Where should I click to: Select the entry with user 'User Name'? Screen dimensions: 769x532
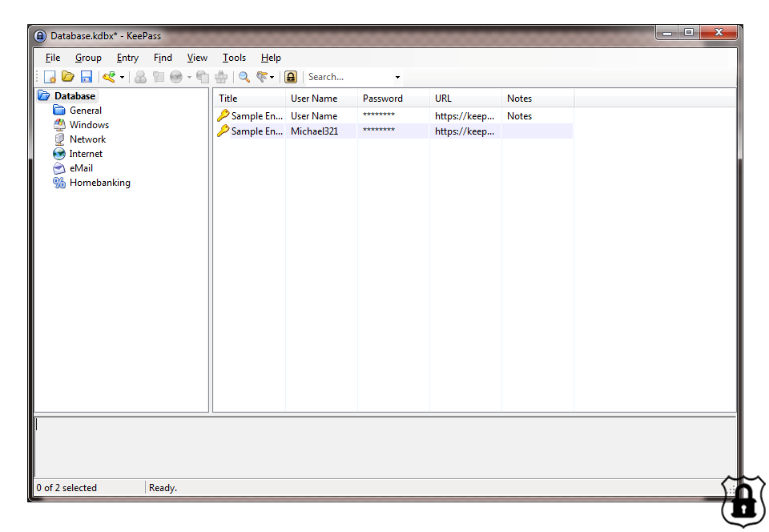(393, 116)
